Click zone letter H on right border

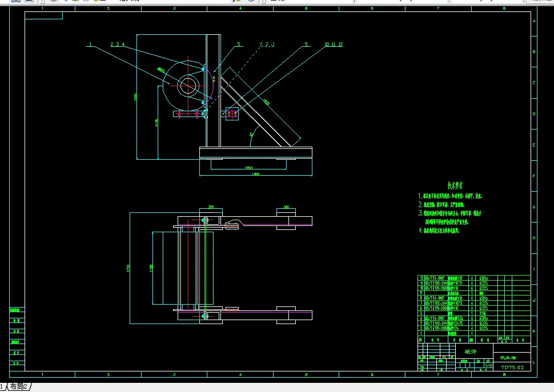tap(534, 238)
